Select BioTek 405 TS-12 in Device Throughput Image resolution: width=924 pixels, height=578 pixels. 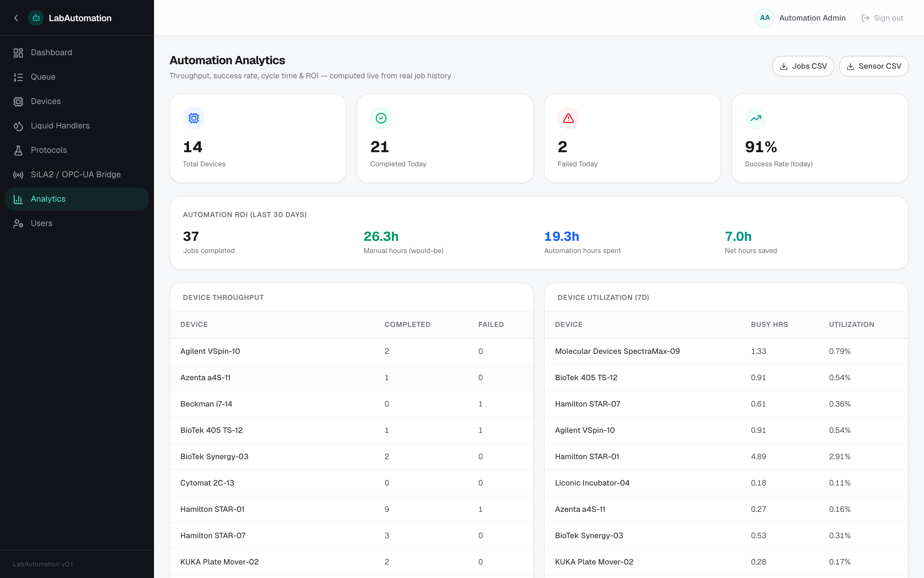(x=351, y=430)
